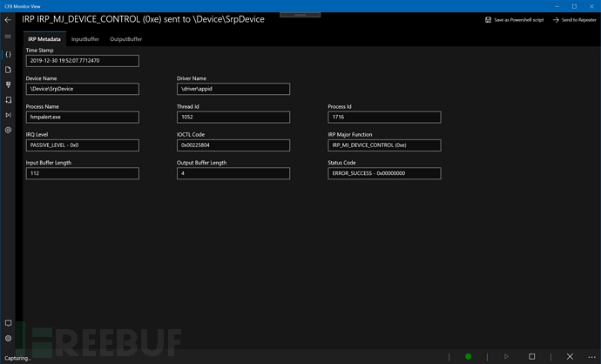601x364 pixels.
Task: Click the Process Name field
Action: (82, 118)
